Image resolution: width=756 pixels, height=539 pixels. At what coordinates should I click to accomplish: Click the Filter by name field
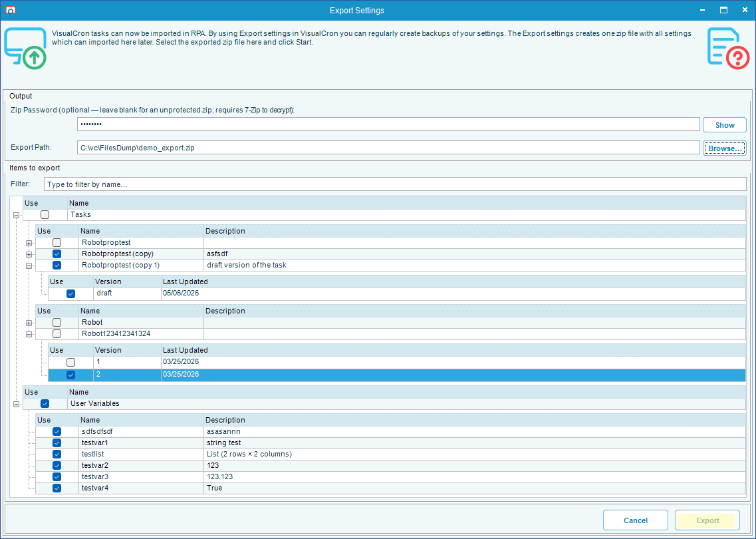coord(395,184)
